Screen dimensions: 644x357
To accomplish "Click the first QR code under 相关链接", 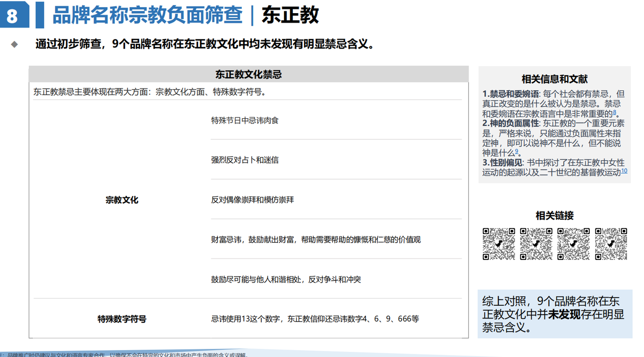I will click(x=499, y=244).
